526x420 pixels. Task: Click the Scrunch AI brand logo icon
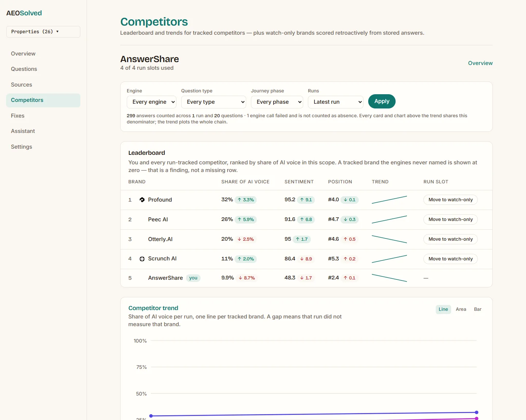click(142, 259)
